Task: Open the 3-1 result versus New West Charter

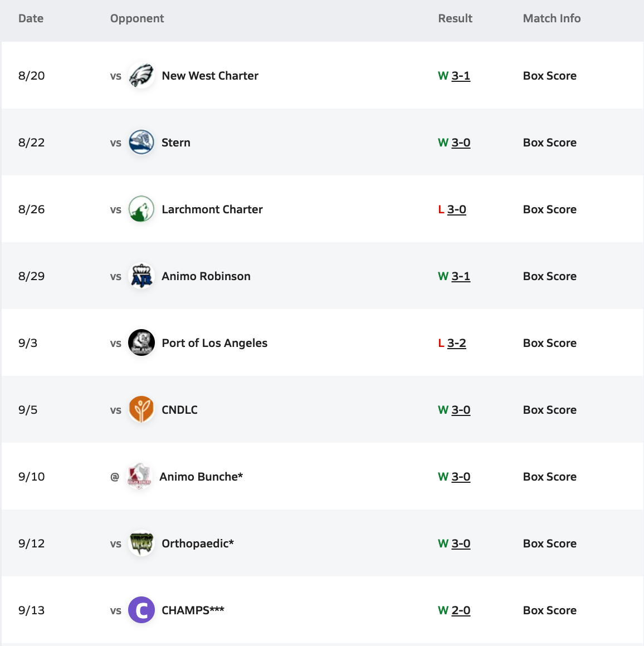Action: coord(461,76)
